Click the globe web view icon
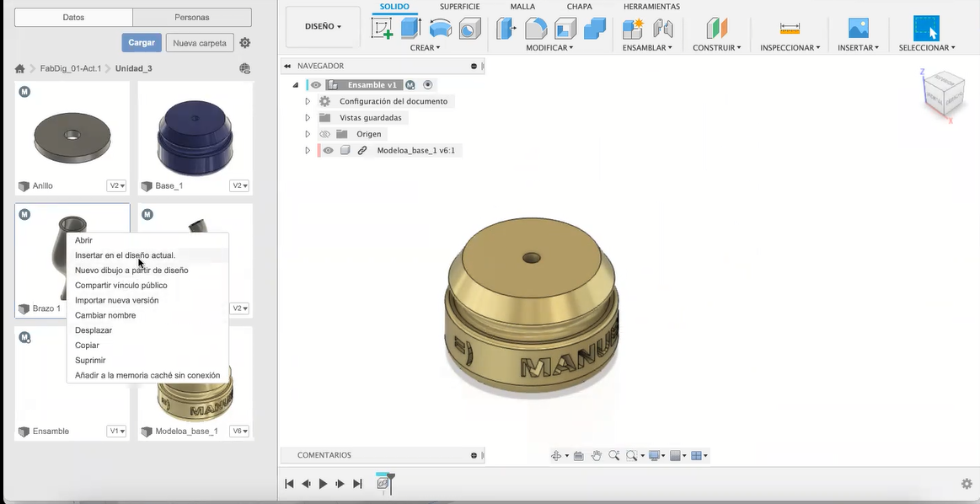Viewport: 980px width, 504px height. tap(245, 69)
